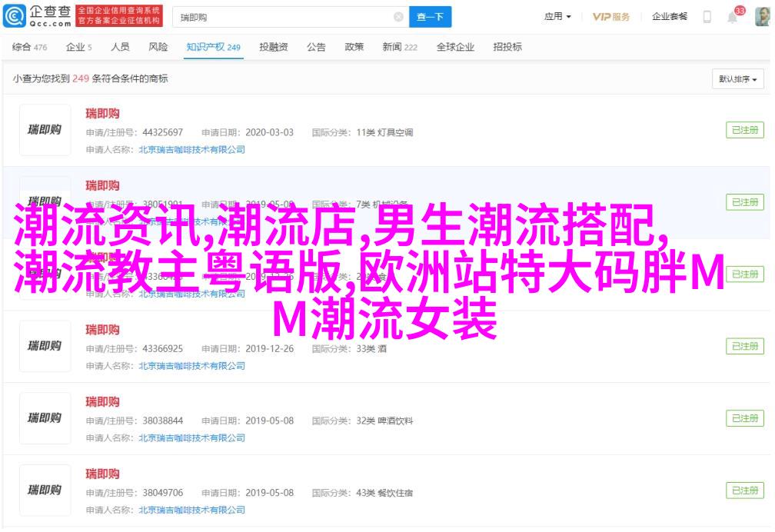Click registration number 43366925
775x532 pixels.
tap(163, 348)
